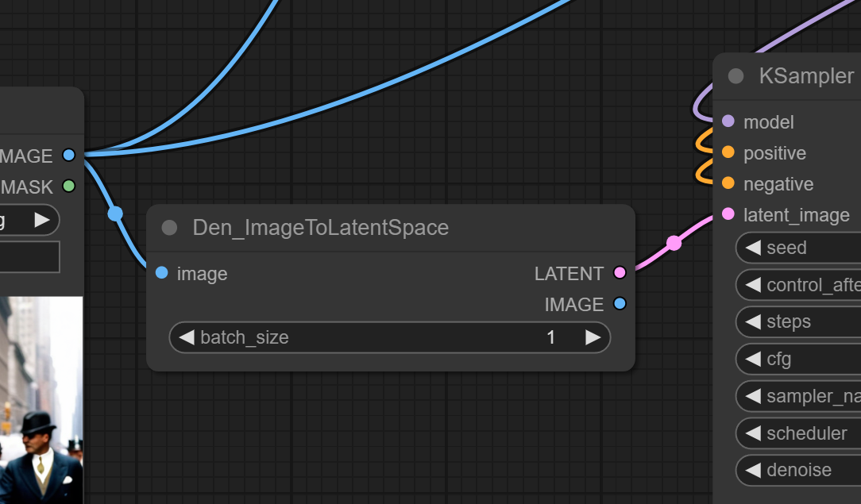This screenshot has width=861, height=504.
Task: Click the orange positive input socket
Action: [x=728, y=152]
